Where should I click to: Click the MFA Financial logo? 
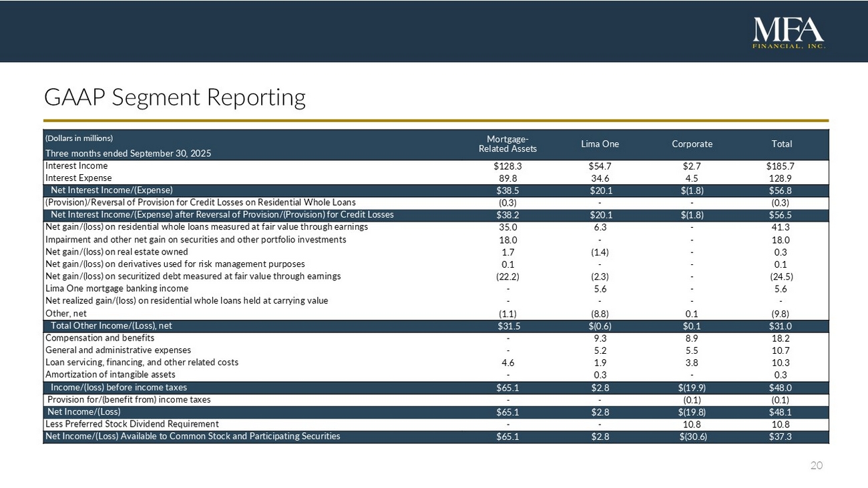[x=789, y=32]
